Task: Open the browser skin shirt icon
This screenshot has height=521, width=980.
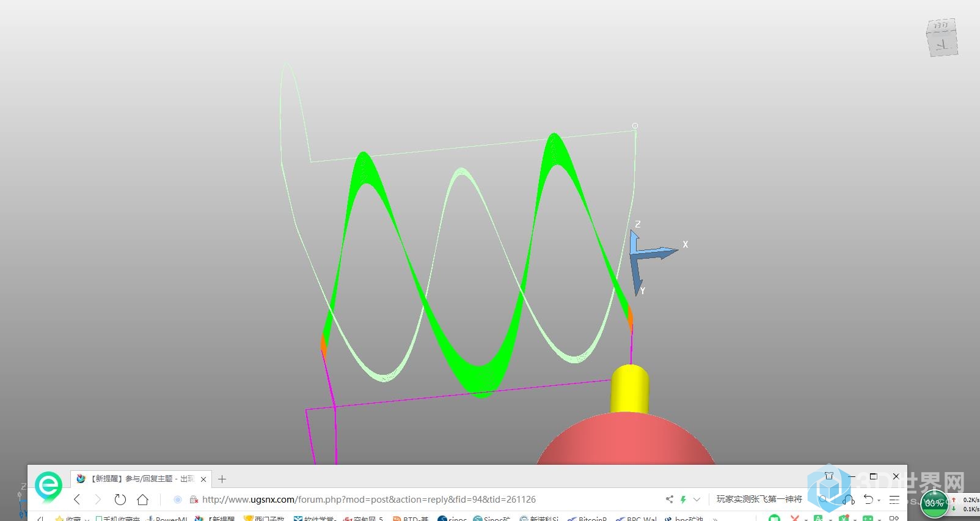Action: (829, 476)
